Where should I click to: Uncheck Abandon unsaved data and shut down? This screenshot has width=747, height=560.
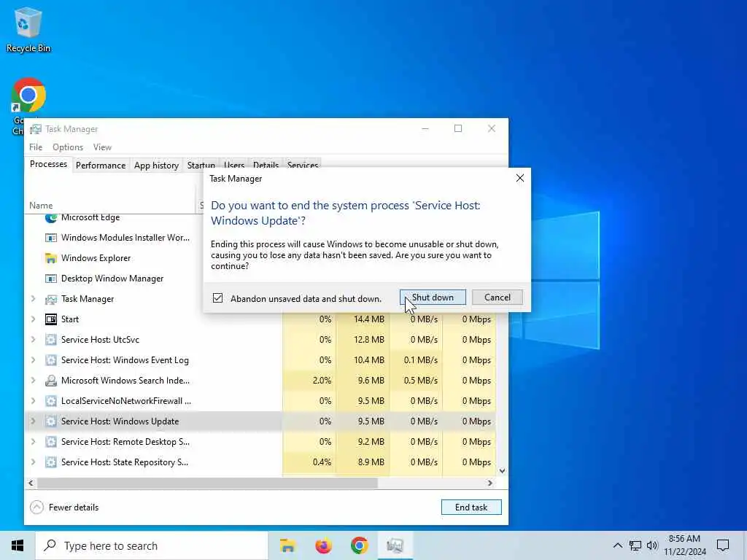tap(217, 298)
